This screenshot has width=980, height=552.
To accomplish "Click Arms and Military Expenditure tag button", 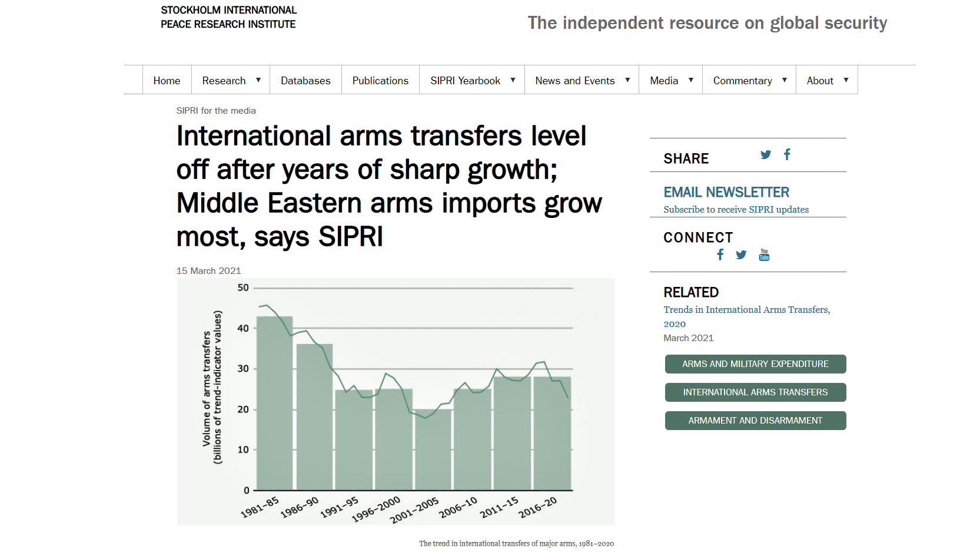I will point(755,364).
